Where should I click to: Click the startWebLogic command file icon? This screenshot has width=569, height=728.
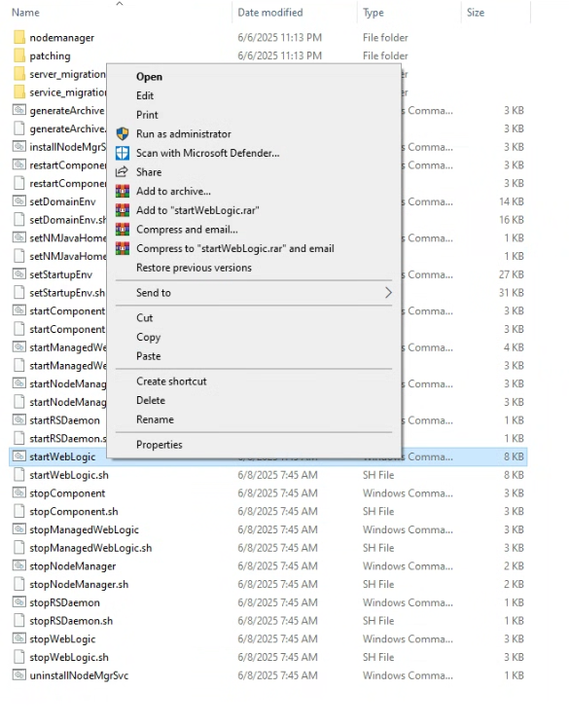pos(19,456)
